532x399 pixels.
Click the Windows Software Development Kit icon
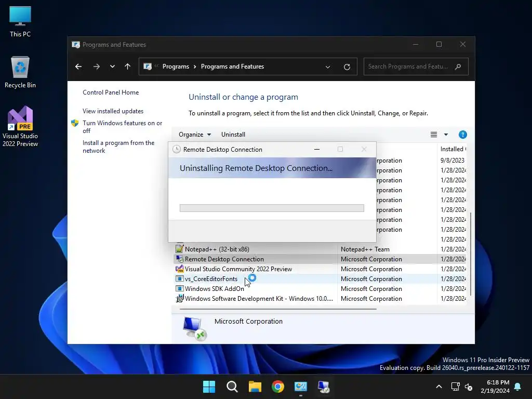[179, 298]
